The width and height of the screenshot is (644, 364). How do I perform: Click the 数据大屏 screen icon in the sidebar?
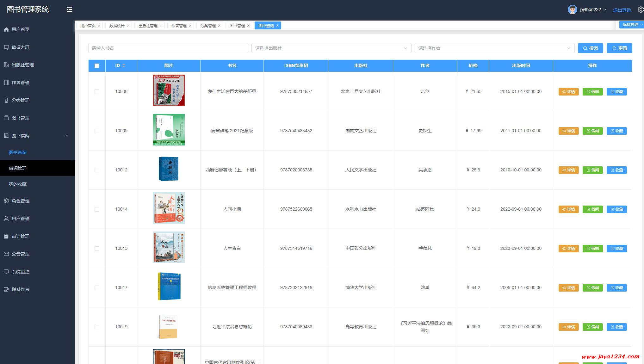coord(6,47)
